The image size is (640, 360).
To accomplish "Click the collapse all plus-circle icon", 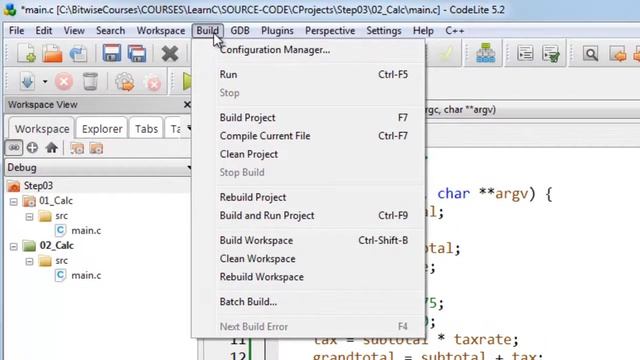I will pos(32,148).
